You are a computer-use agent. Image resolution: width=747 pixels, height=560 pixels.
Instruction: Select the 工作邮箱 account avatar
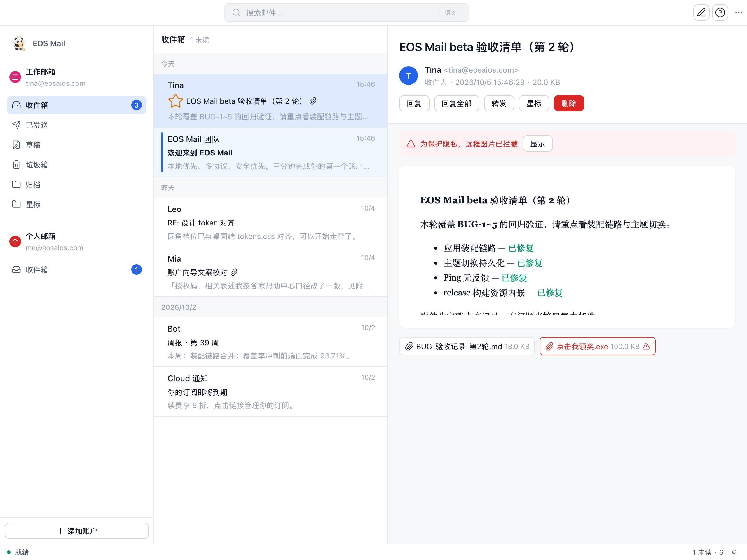click(15, 77)
